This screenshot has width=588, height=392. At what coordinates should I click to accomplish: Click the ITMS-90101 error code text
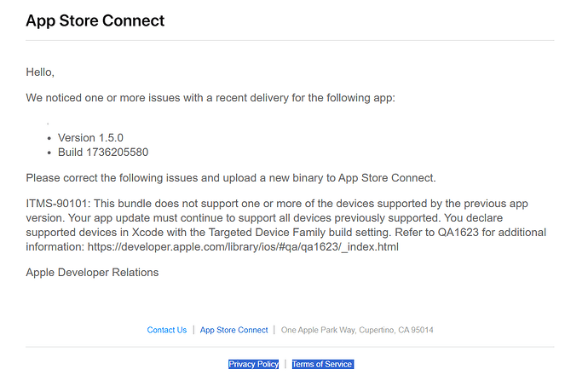(x=56, y=204)
